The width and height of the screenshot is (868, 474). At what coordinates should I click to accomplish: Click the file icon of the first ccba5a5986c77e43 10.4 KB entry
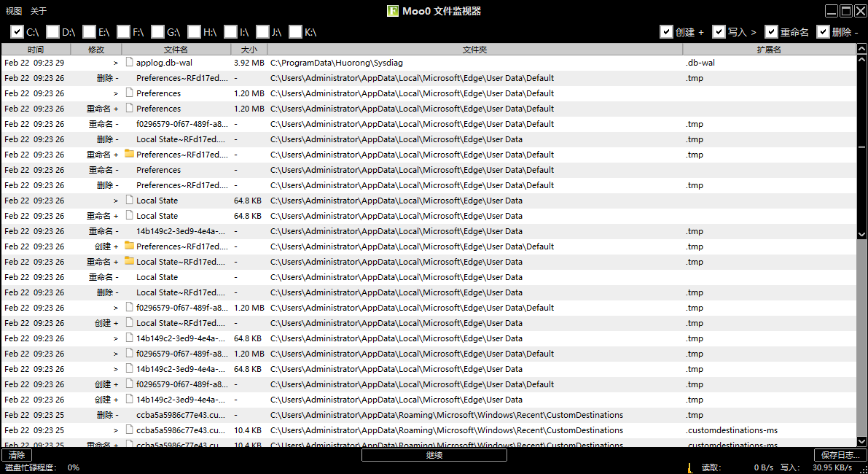tap(130, 430)
